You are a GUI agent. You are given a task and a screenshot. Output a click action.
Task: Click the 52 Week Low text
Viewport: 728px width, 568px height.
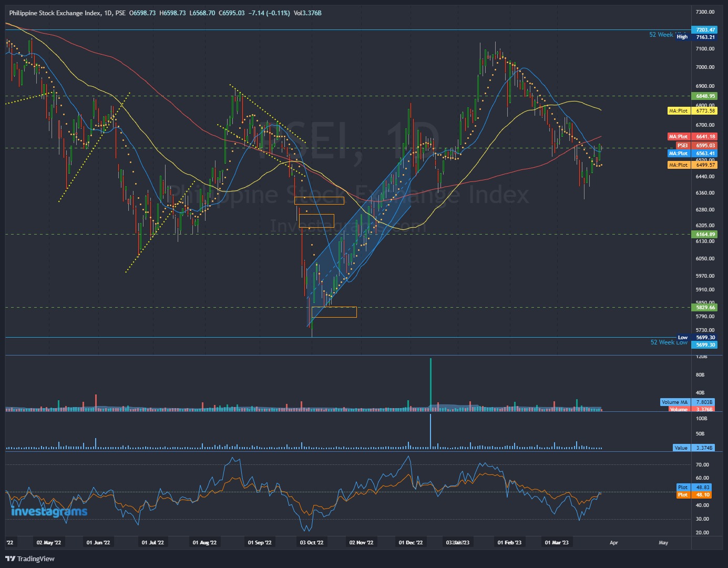(669, 342)
